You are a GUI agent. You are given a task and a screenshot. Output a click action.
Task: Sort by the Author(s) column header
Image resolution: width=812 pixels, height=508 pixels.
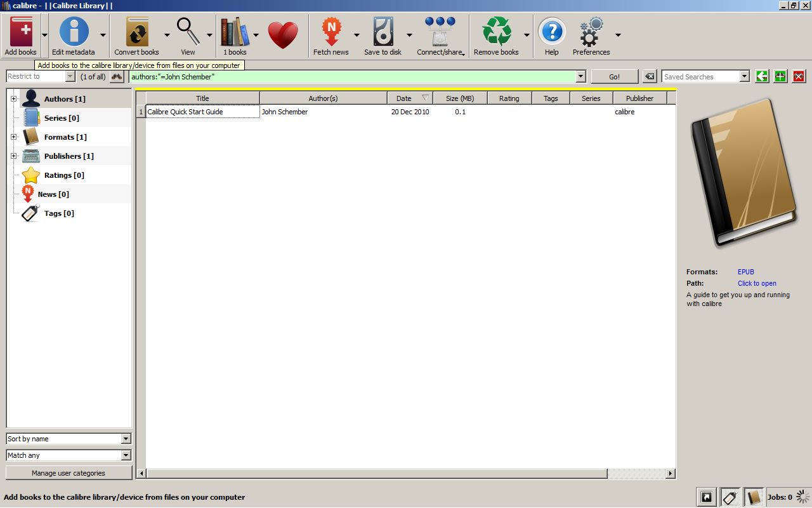pyautogui.click(x=324, y=98)
